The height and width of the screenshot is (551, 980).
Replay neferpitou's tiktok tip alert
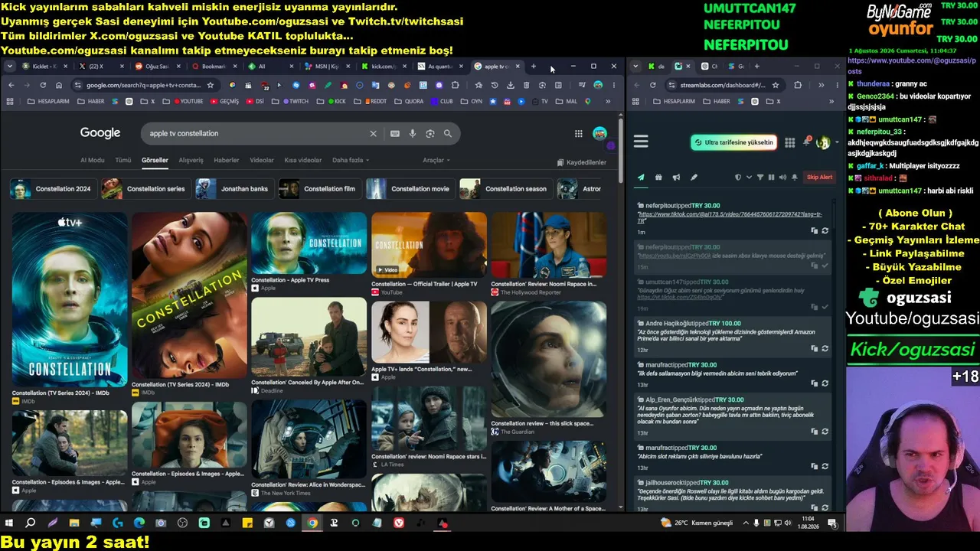[x=825, y=230]
